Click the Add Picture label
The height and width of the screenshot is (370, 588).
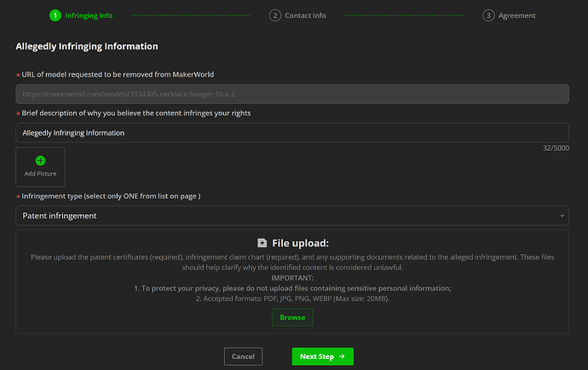40,174
